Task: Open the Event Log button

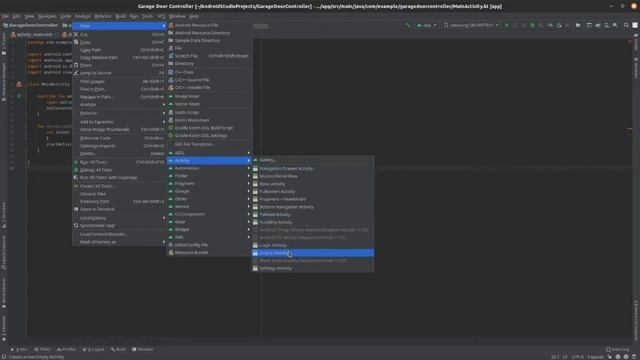Action: [617, 349]
